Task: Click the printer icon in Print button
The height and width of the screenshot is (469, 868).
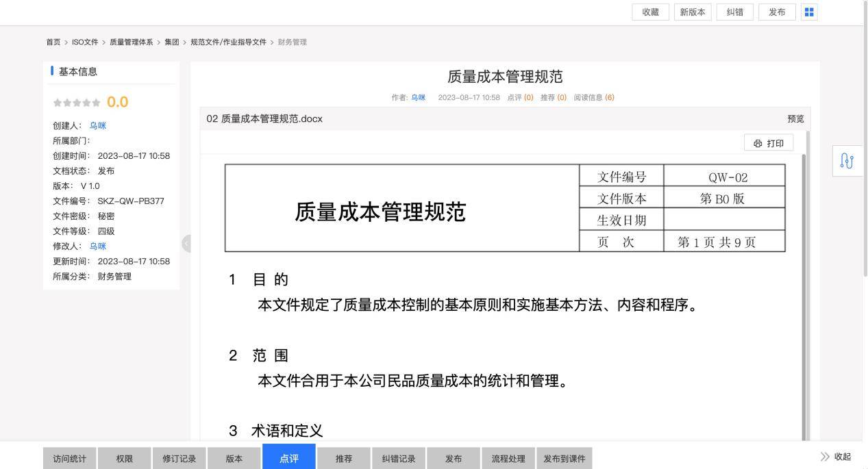Action: tap(757, 143)
